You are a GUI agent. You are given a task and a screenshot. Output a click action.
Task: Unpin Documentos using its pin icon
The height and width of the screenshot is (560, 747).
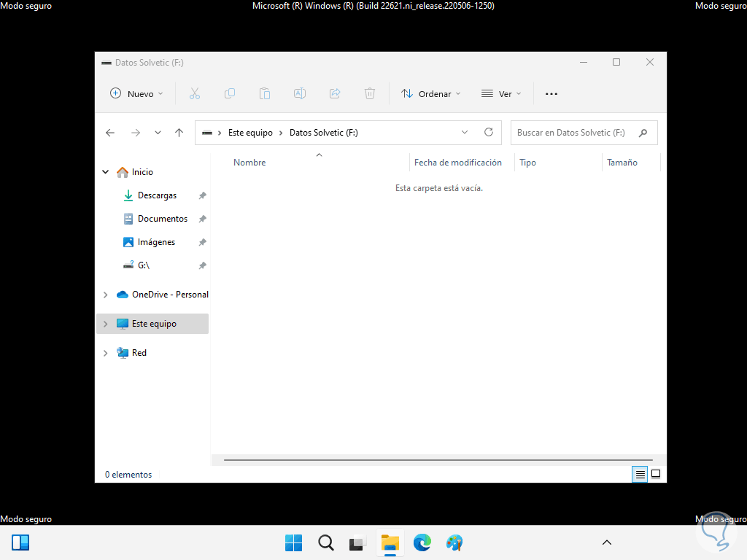[203, 219]
